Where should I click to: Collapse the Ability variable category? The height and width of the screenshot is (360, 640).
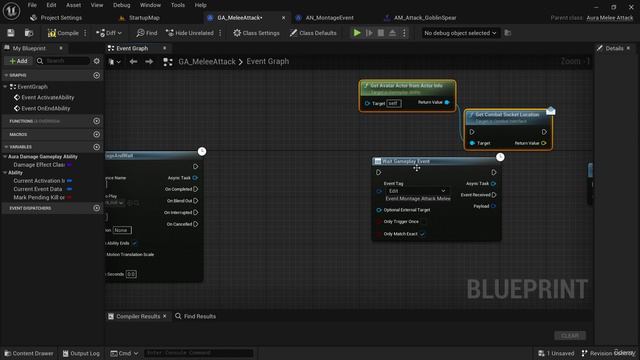5,173
